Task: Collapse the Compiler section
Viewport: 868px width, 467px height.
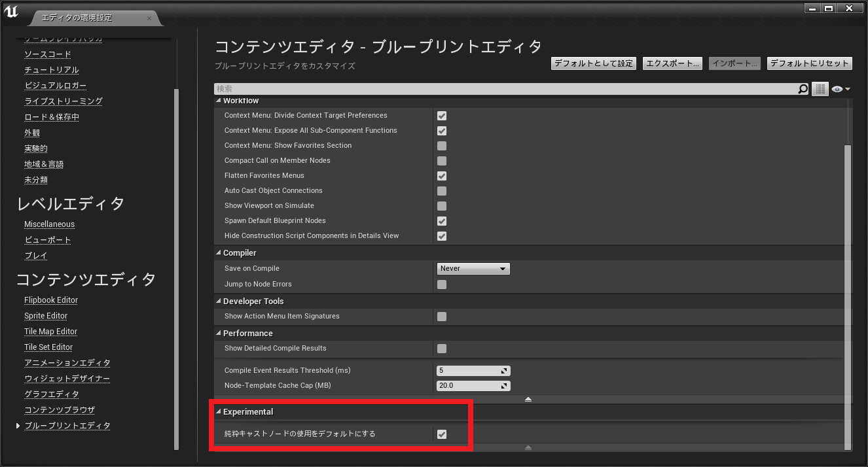Action: coord(219,253)
